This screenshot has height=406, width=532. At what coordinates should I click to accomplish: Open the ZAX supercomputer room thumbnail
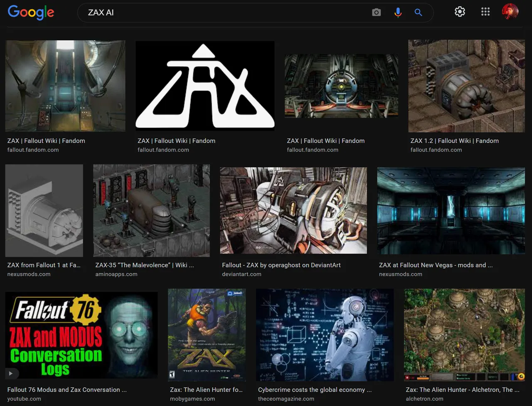coord(65,86)
